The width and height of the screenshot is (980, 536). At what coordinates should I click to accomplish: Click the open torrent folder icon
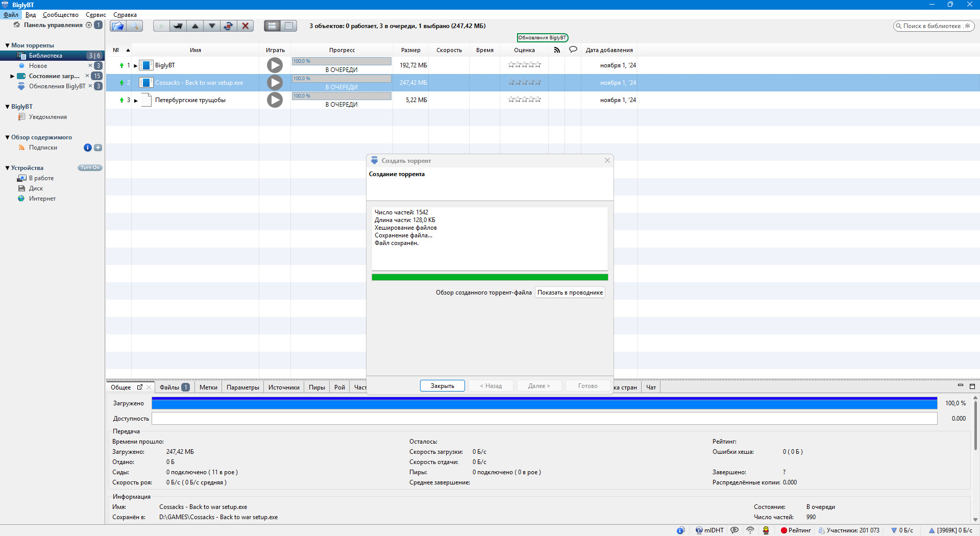tap(118, 26)
